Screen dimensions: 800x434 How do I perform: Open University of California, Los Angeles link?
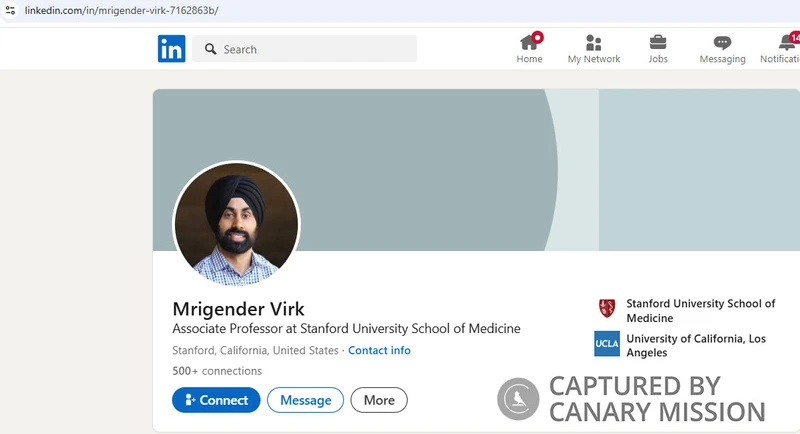(x=696, y=345)
